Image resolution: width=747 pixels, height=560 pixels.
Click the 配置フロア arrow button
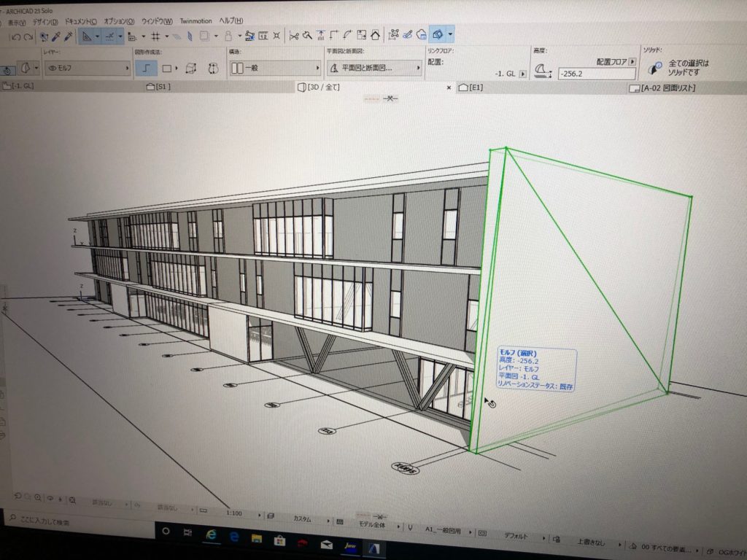coord(632,62)
